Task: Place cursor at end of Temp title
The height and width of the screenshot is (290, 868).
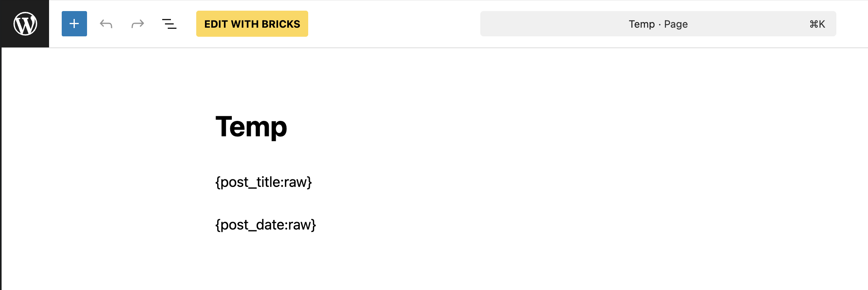Action: [288, 127]
